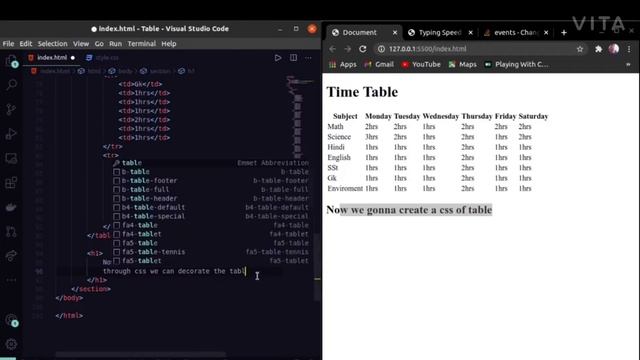The width and height of the screenshot is (640, 360).
Task: Open the Explorer view in VS Code
Action: click(x=11, y=61)
